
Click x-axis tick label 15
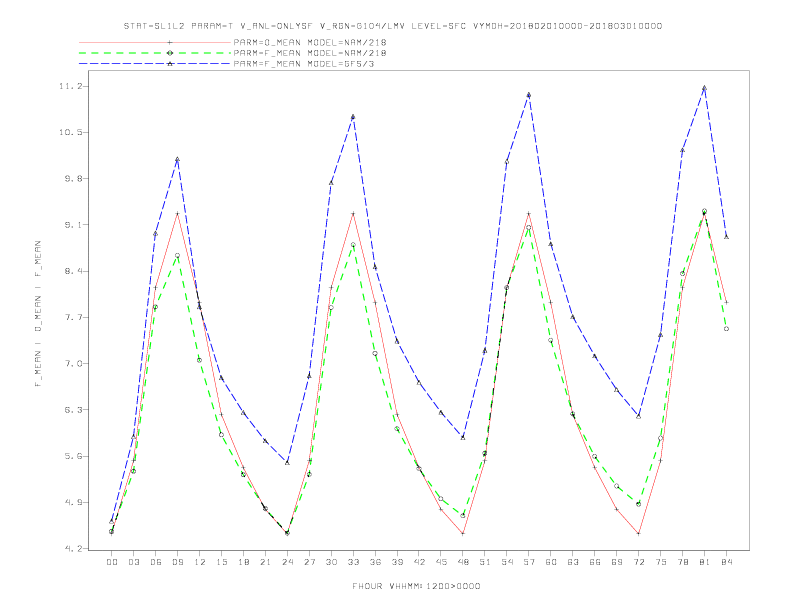pos(221,562)
